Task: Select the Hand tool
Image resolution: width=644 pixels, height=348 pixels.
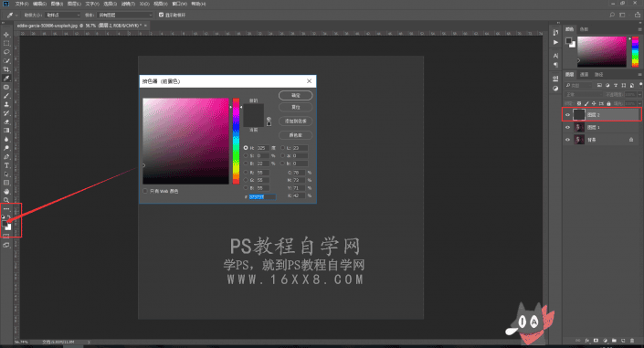Action: (6, 192)
